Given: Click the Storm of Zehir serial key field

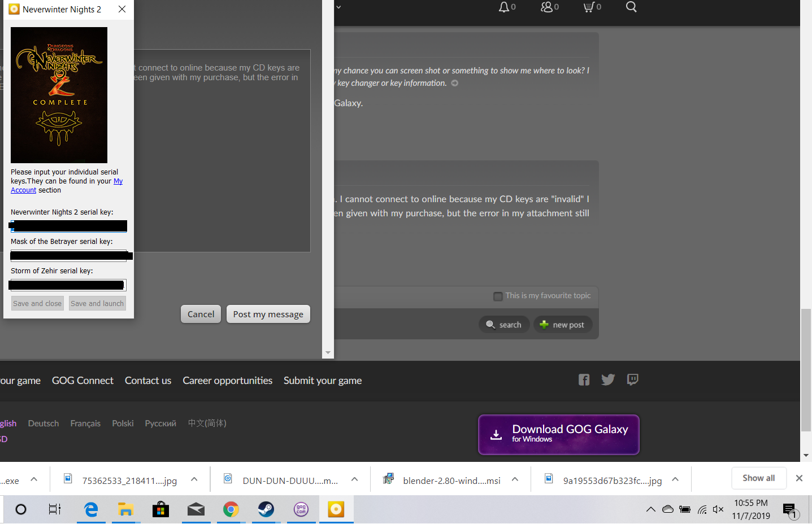Looking at the screenshot, I should 68,285.
